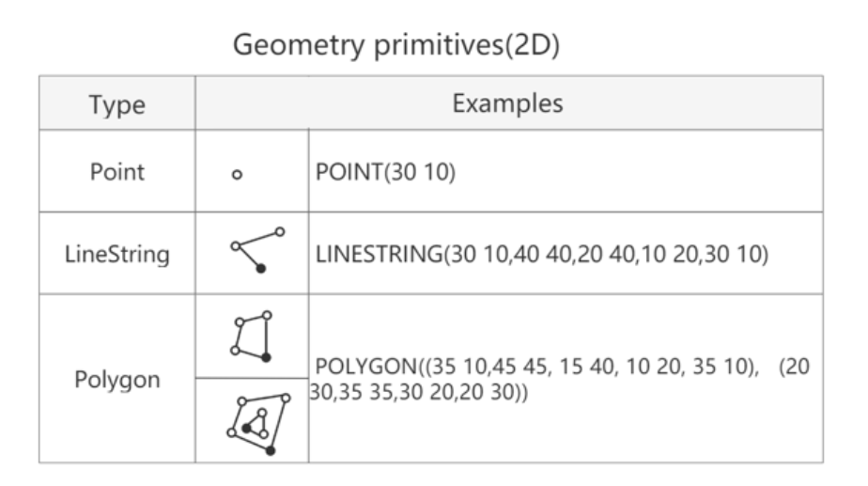Click the "Geometry primitives(2D)" title

pyautogui.click(x=395, y=45)
